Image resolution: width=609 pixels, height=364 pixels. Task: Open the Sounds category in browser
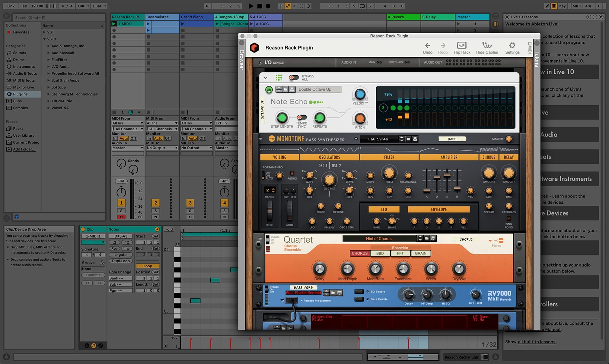coord(19,53)
